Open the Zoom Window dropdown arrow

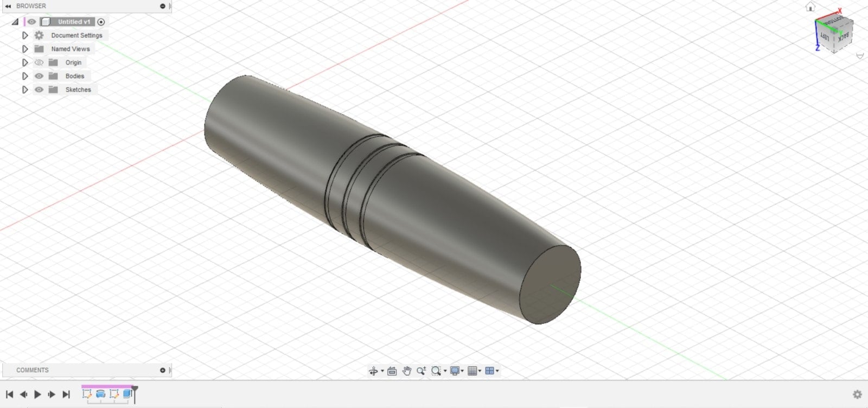pyautogui.click(x=445, y=371)
